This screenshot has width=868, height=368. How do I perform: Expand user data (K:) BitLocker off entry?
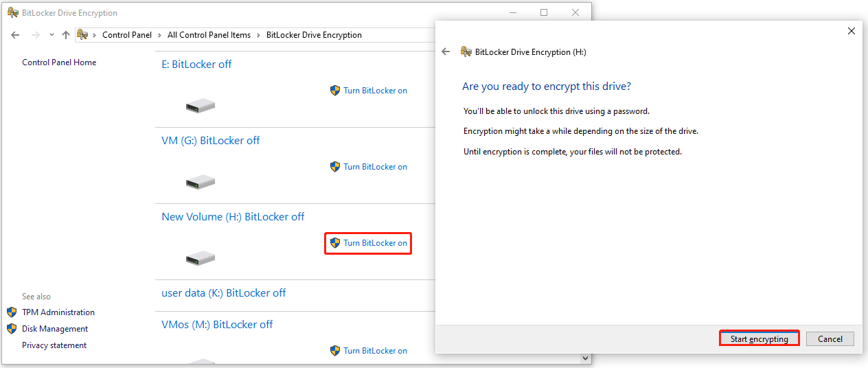[x=224, y=293]
